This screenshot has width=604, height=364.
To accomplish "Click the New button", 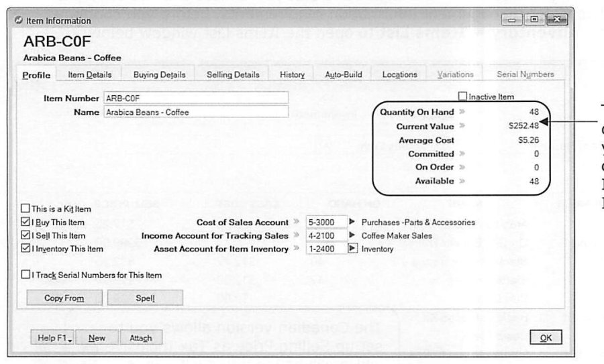I will tap(97, 338).
